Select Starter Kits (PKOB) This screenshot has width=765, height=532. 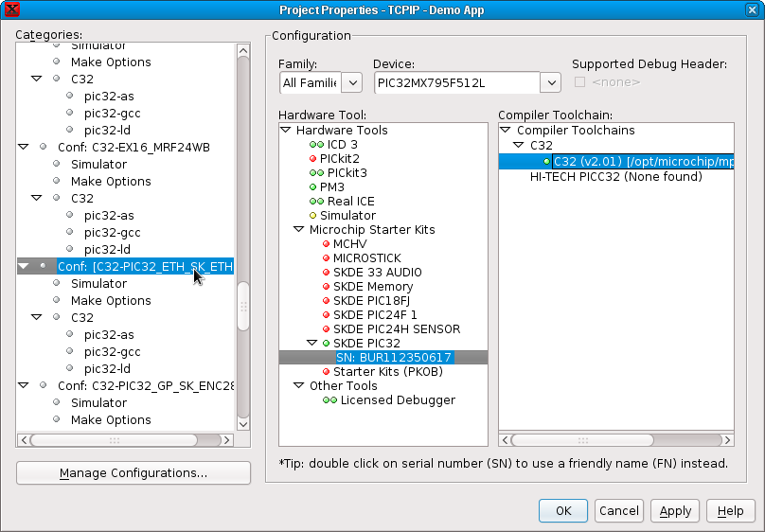point(388,372)
